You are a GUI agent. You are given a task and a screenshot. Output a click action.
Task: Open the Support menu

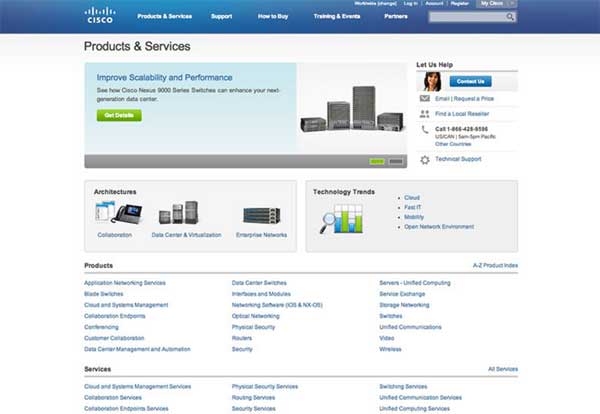click(222, 16)
